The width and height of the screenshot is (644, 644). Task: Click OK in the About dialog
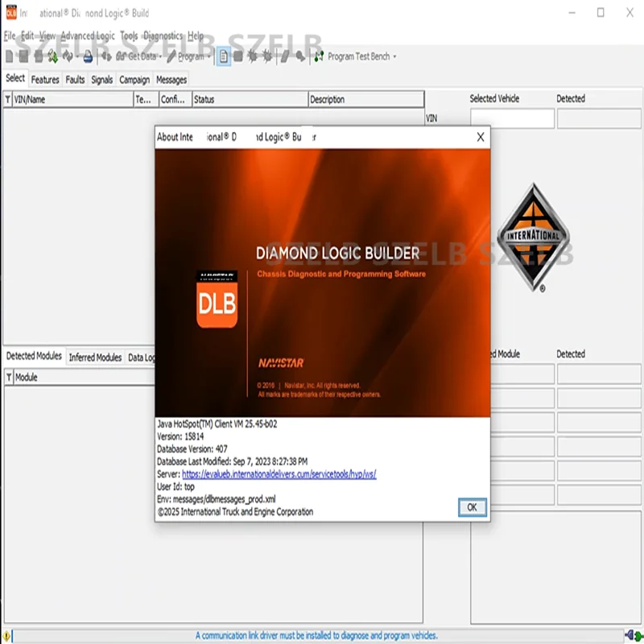473,507
